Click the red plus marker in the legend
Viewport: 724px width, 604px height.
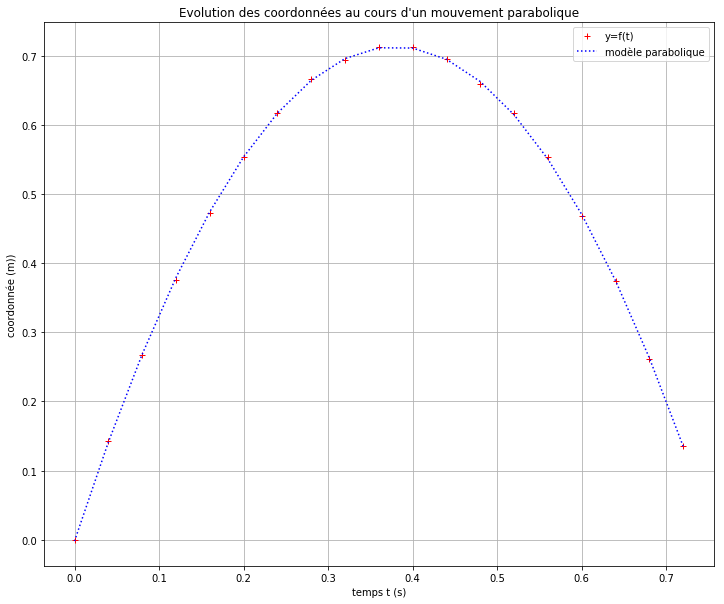pyautogui.click(x=587, y=36)
